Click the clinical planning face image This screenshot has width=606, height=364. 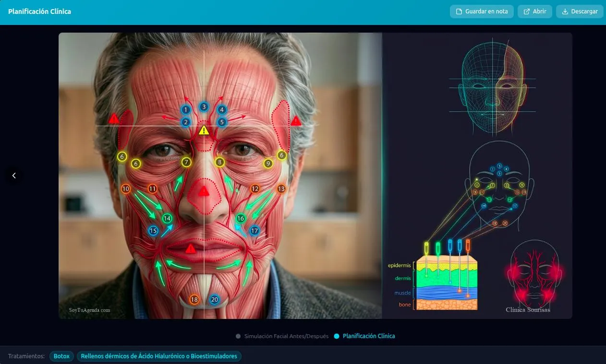click(315, 176)
